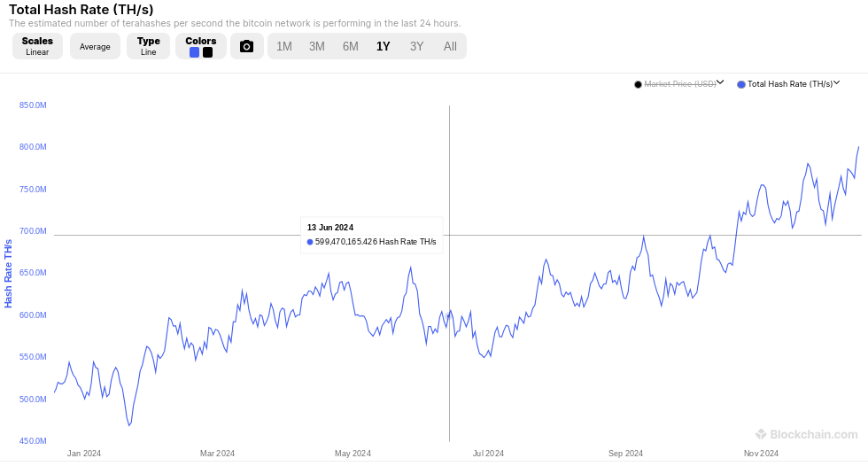The width and height of the screenshot is (868, 474).
Task: Click the camera screenshot icon
Action: coord(247,46)
